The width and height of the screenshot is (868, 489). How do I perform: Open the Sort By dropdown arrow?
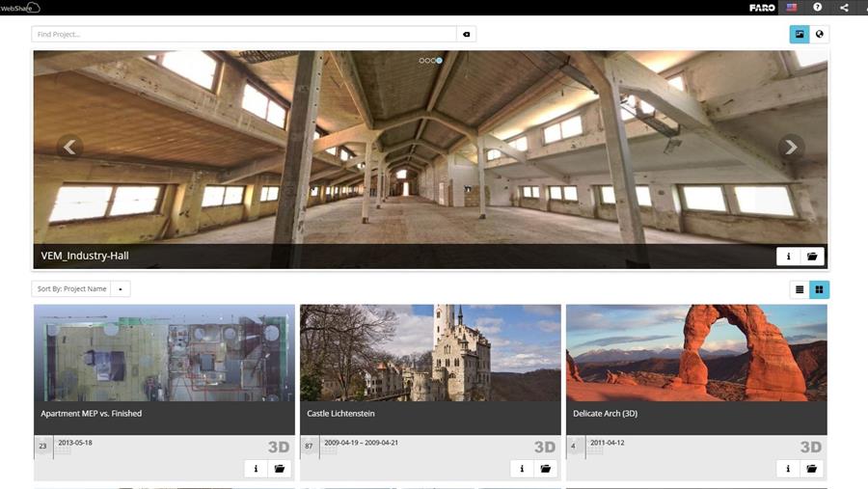(121, 289)
